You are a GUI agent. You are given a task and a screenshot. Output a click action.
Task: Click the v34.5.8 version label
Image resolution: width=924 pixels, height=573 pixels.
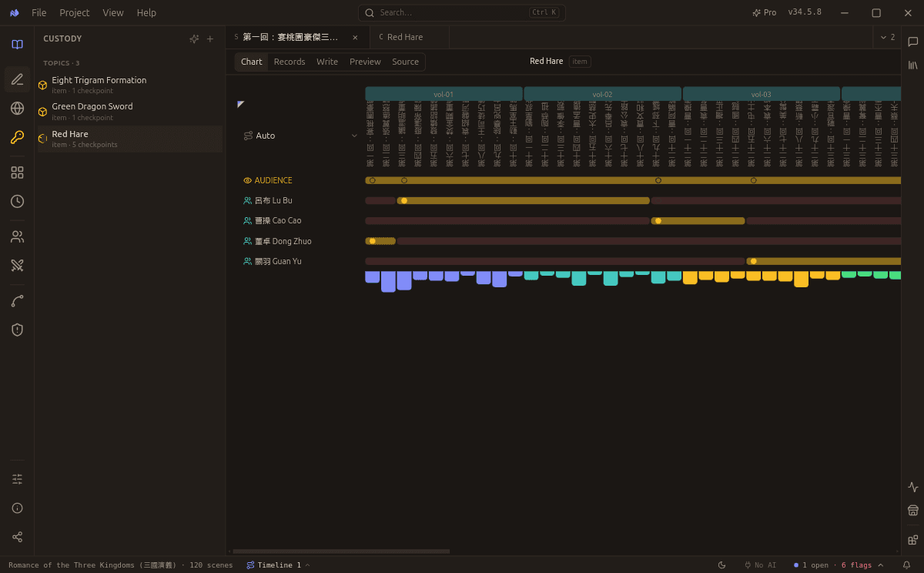[x=805, y=12]
